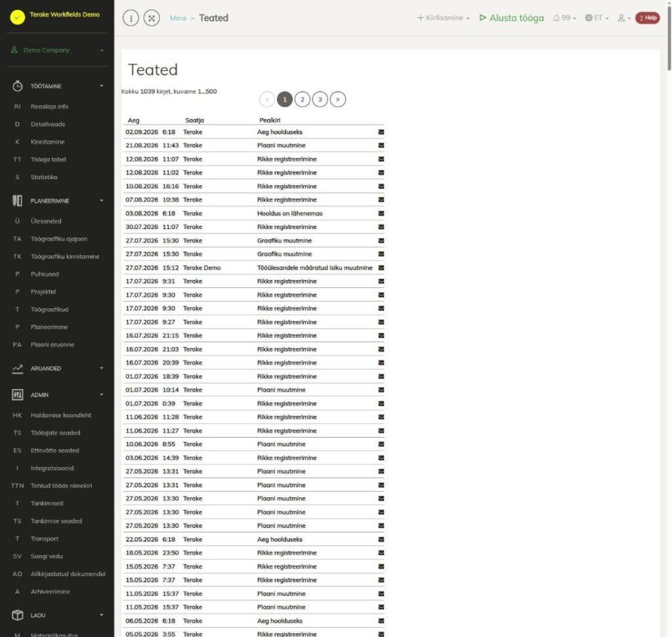Collapse the ARUANDED sidebar section
The image size is (672, 637).
tap(102, 368)
